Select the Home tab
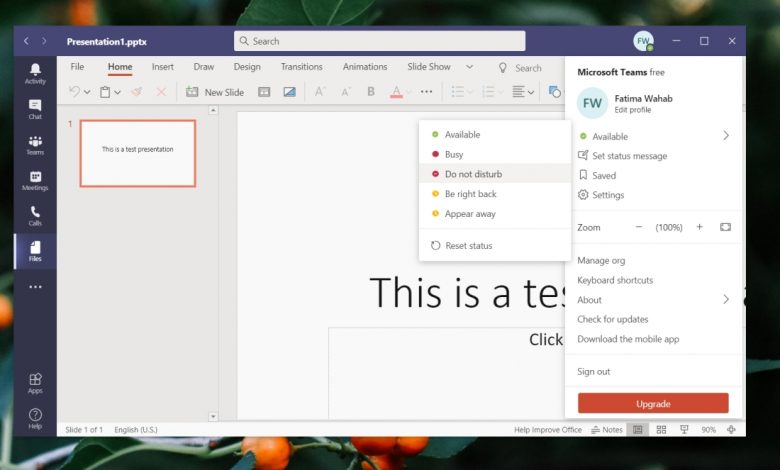This screenshot has height=470, width=780. click(x=120, y=67)
